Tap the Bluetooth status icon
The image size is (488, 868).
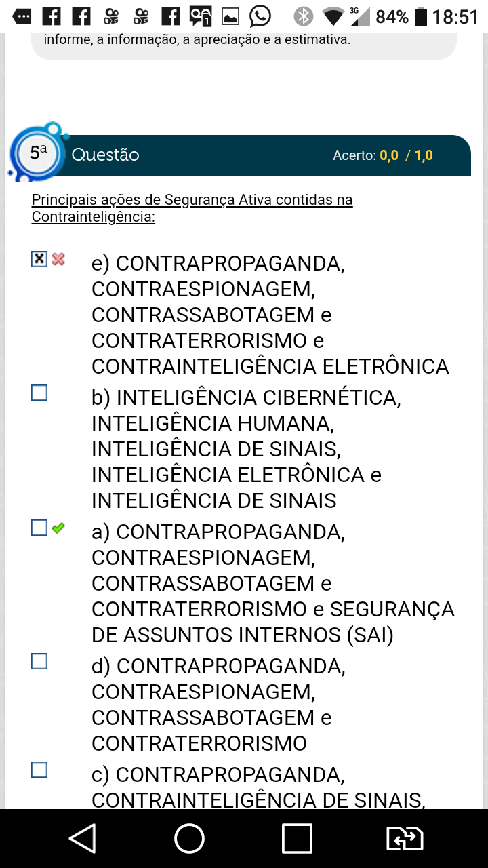pos(304,16)
